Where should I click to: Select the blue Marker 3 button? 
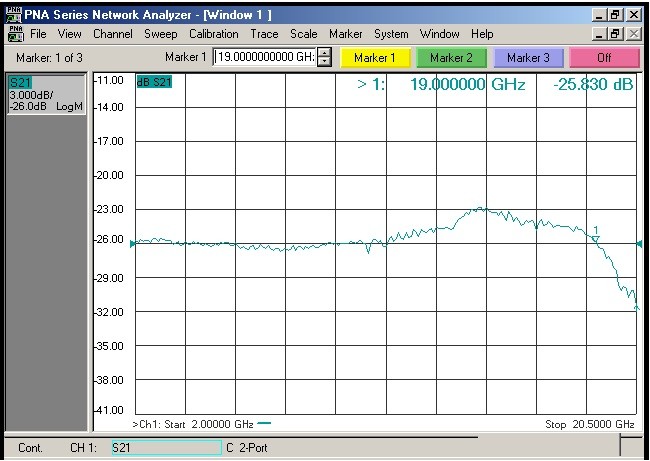click(x=528, y=58)
